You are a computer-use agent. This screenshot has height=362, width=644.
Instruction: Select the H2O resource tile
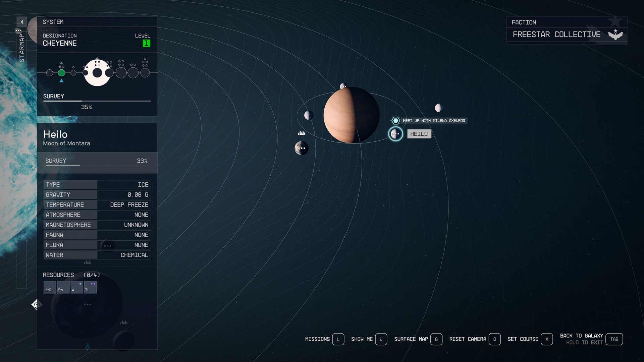pyautogui.click(x=50, y=287)
